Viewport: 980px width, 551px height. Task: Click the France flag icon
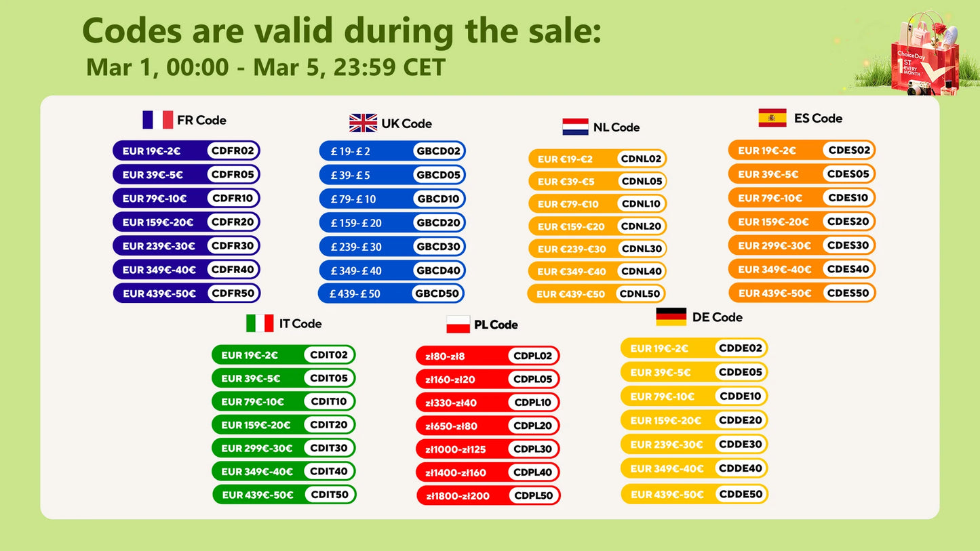(x=157, y=120)
